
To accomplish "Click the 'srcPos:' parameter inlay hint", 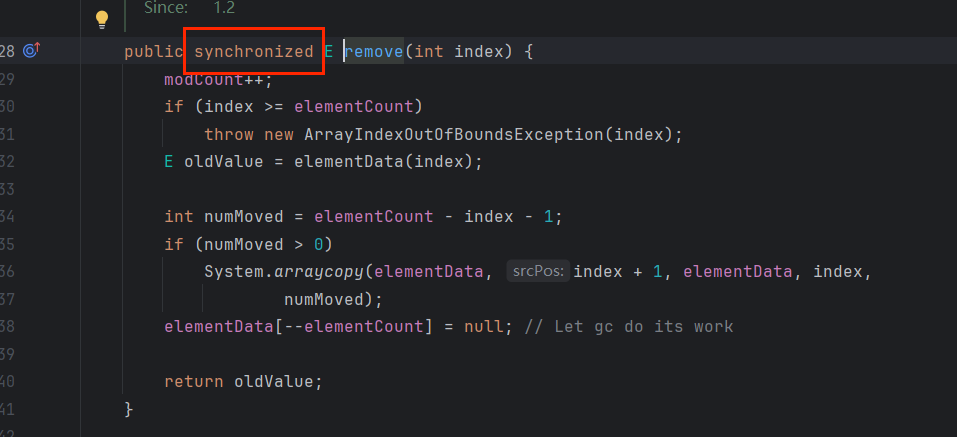I will click(538, 272).
